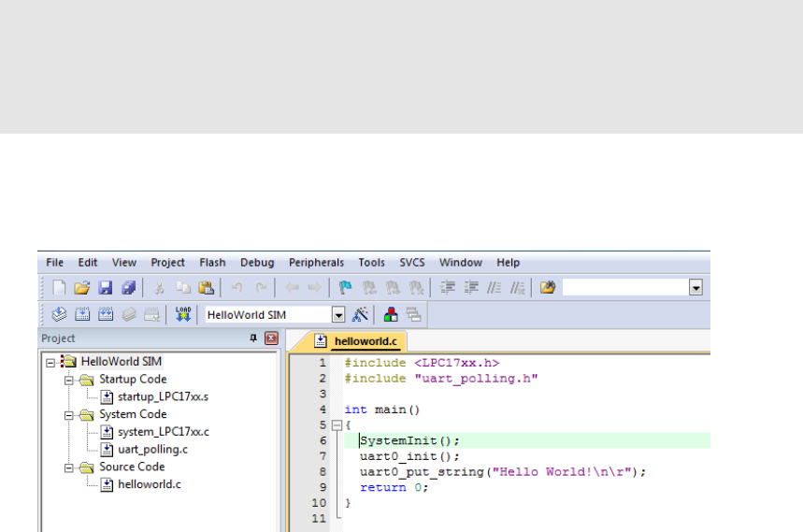Click the Open file folder icon
803x532 pixels.
(81, 288)
